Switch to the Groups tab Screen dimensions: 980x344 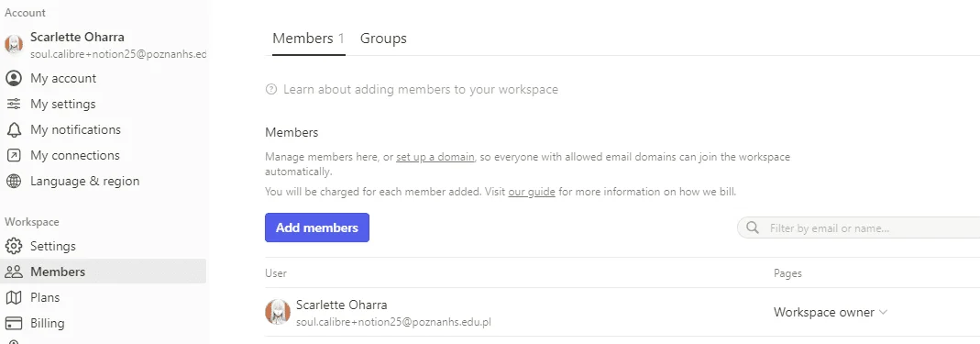pyautogui.click(x=383, y=39)
